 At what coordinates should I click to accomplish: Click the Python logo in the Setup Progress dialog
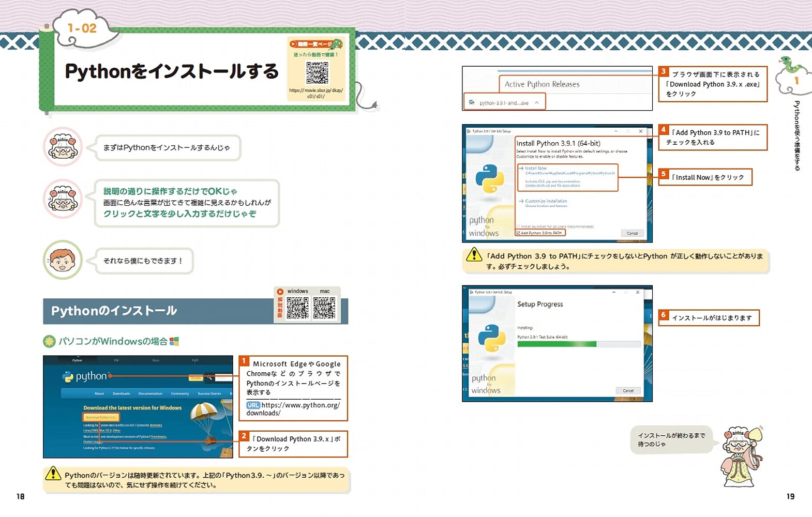[491, 338]
